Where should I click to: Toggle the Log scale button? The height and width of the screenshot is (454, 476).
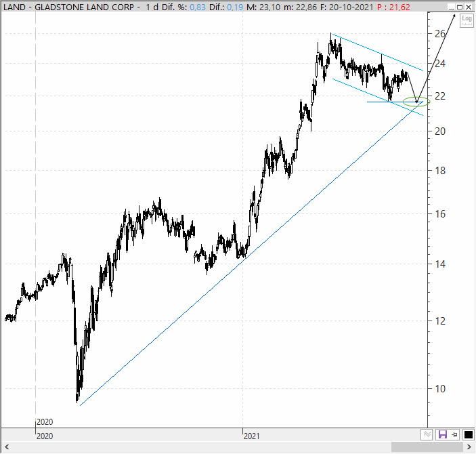point(467,20)
